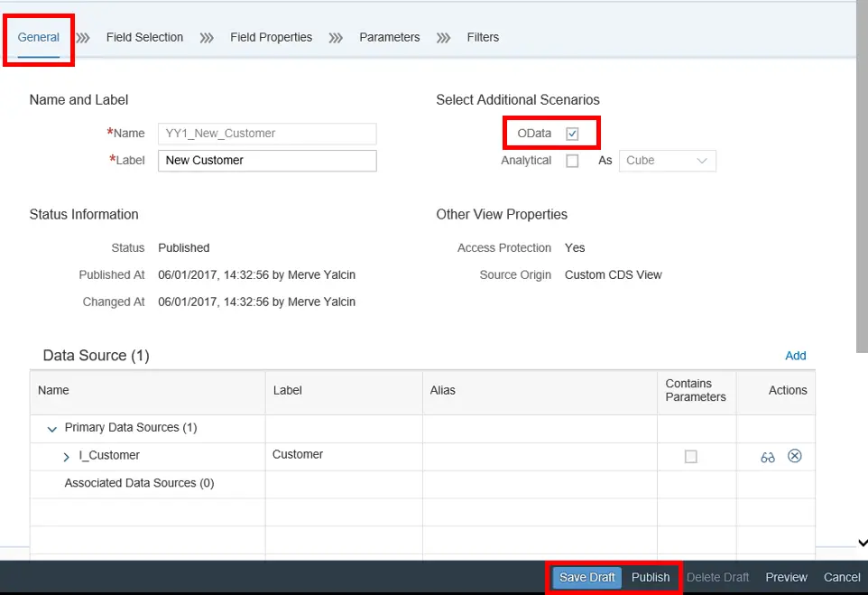Open the Cube dropdown
868x595 pixels.
point(667,161)
